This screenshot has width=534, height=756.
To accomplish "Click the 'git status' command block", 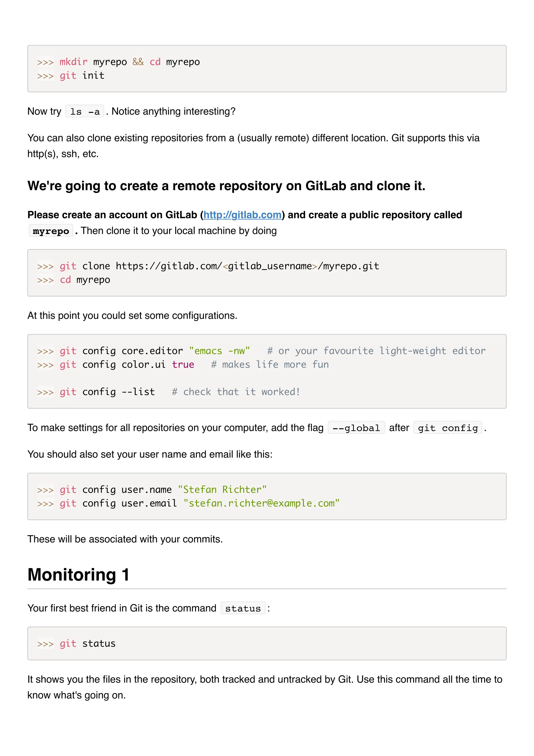I will (267, 644).
